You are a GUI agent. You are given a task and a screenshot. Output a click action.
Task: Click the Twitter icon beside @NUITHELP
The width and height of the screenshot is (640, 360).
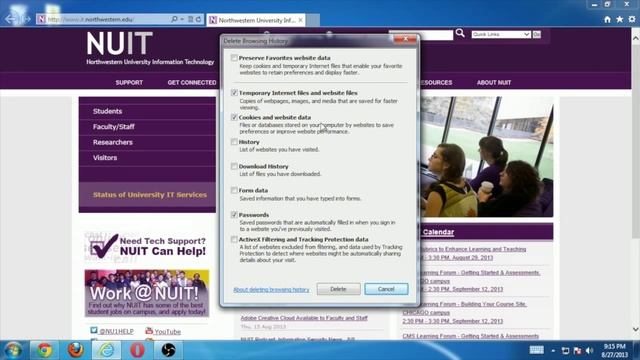[94, 330]
